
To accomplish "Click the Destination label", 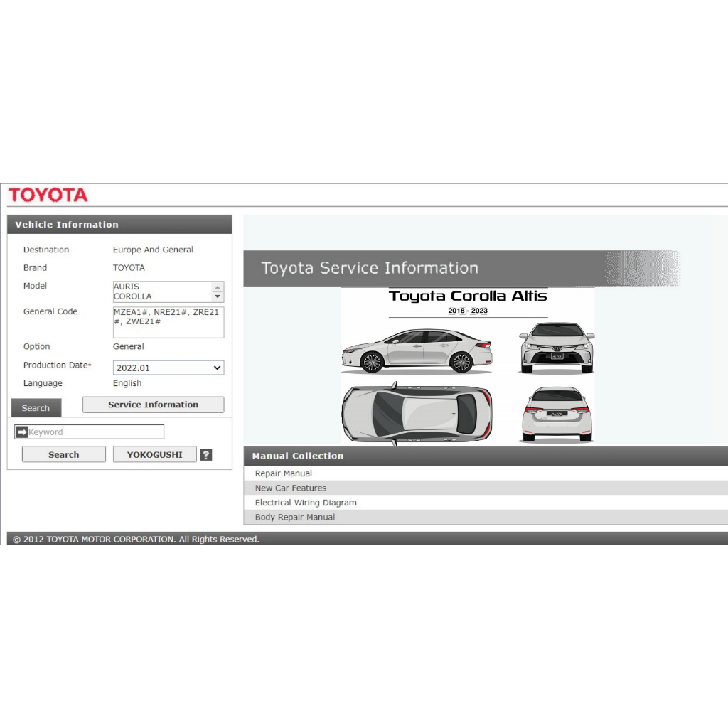I will click(46, 250).
